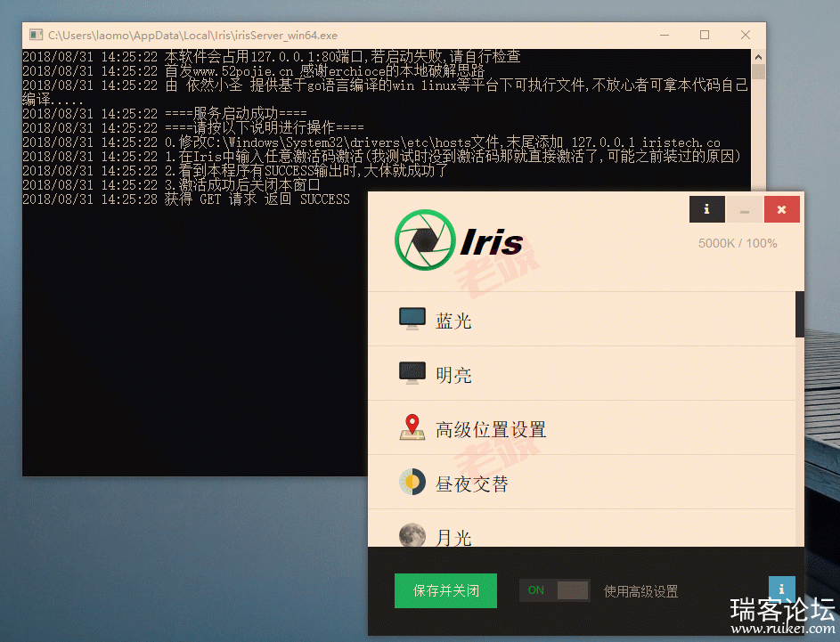
Task: Click the moon icon beside 月光
Action: (x=412, y=535)
